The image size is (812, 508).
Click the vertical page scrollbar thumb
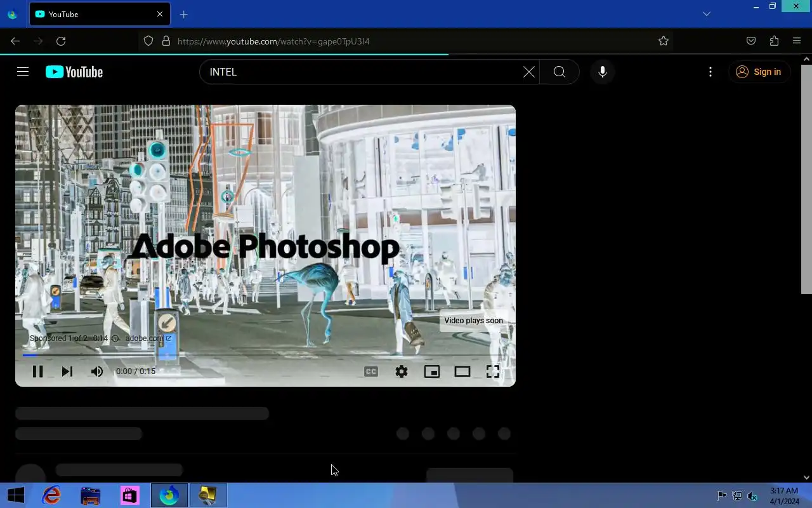(807, 180)
